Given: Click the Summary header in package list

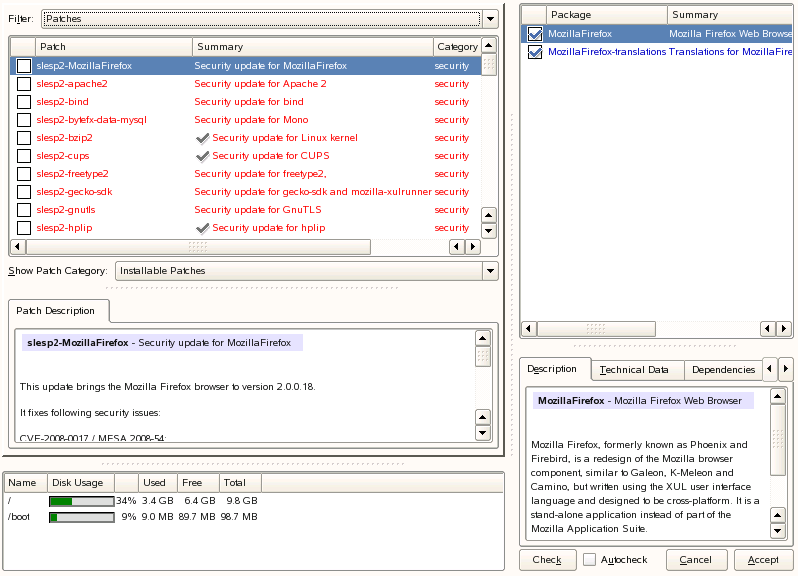Looking at the screenshot, I should [x=730, y=15].
